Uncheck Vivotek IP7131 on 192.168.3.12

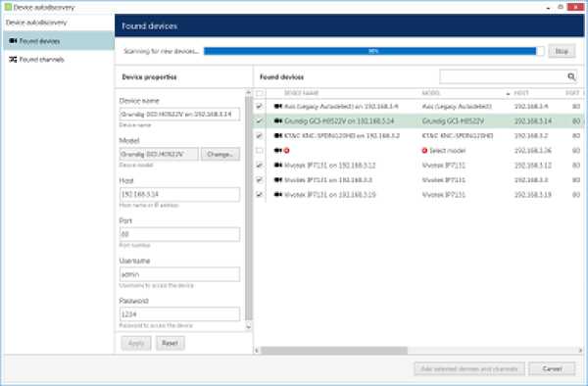point(259,166)
